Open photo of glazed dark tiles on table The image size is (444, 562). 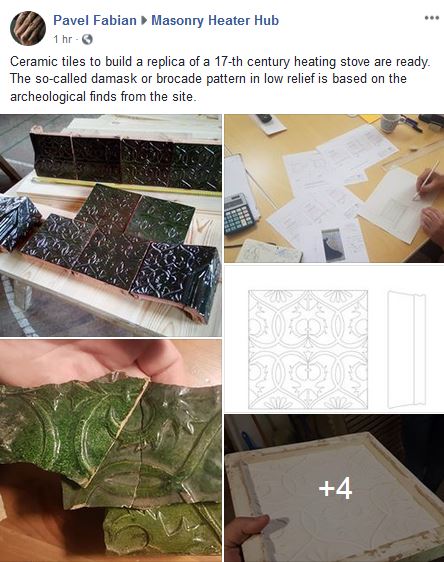[x=111, y=225]
